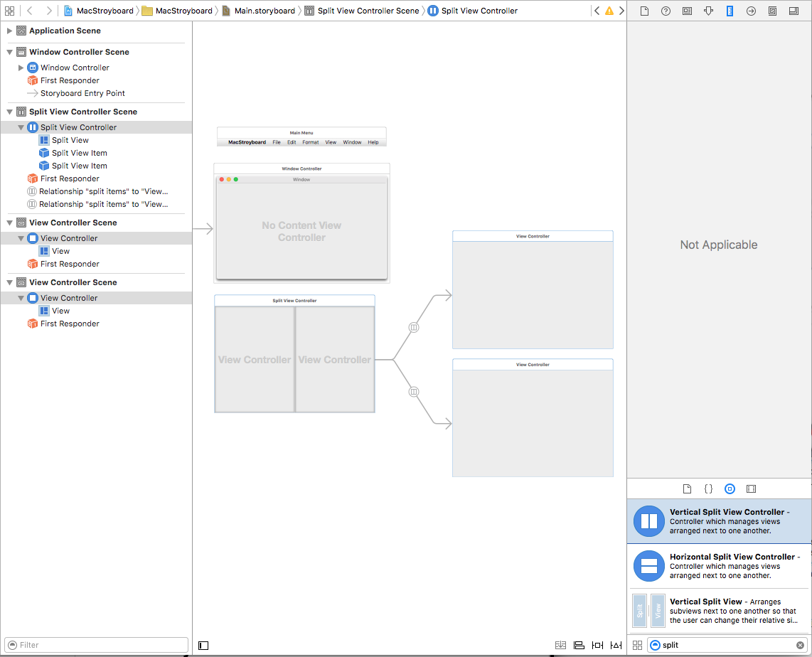The height and width of the screenshot is (657, 812).
Task: Open File menu in Main Menu canvas
Action: point(277,142)
